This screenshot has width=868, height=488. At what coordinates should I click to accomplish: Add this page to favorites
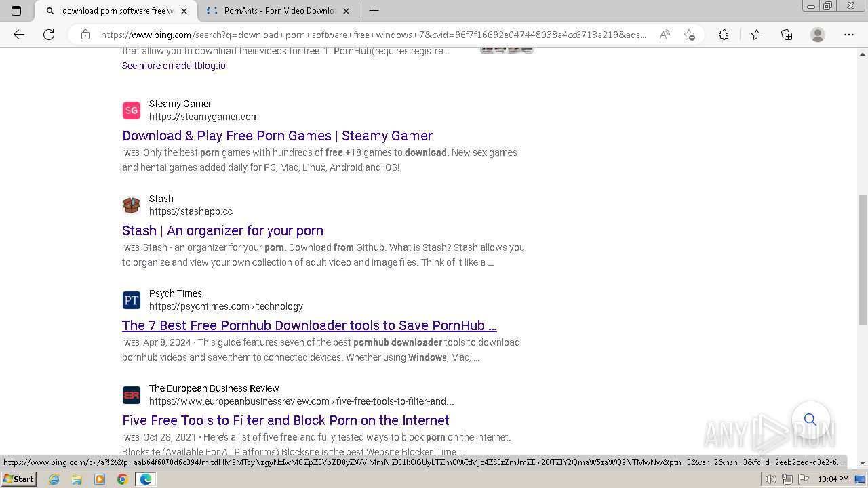coord(690,35)
